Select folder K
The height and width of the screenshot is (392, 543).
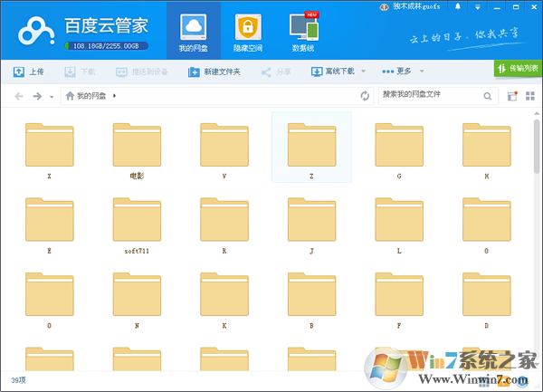224,301
